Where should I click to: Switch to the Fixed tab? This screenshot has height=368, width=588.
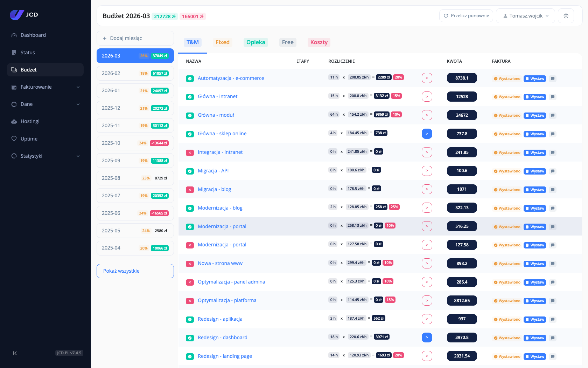click(x=223, y=42)
